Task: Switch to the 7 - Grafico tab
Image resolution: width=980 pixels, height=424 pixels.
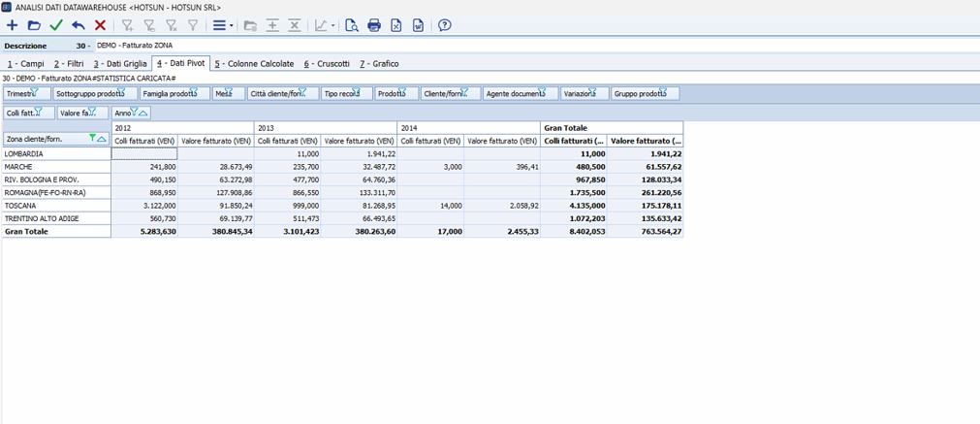Action: point(379,63)
